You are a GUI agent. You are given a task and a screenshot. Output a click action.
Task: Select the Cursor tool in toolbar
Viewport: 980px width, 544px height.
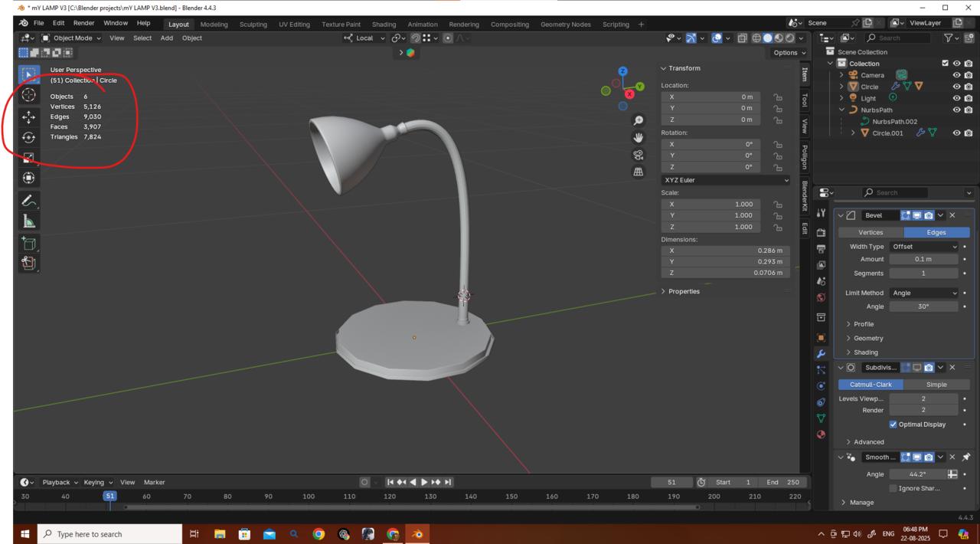coord(28,95)
